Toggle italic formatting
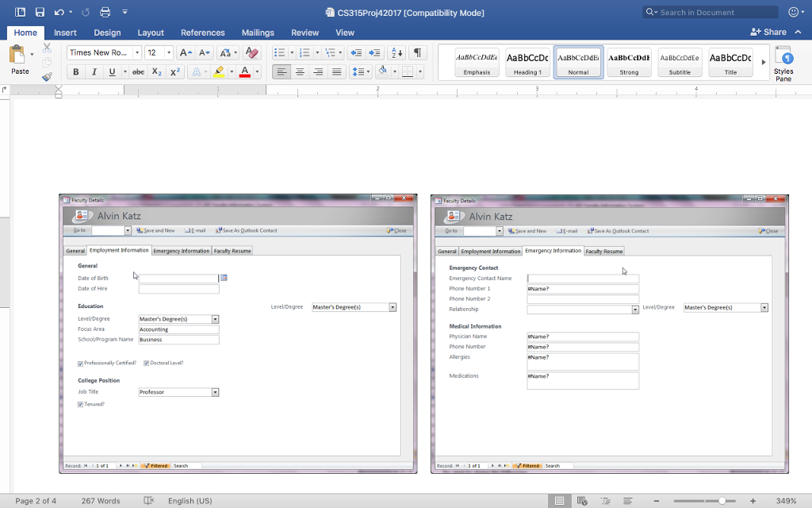This screenshot has height=508, width=812. pyautogui.click(x=94, y=71)
